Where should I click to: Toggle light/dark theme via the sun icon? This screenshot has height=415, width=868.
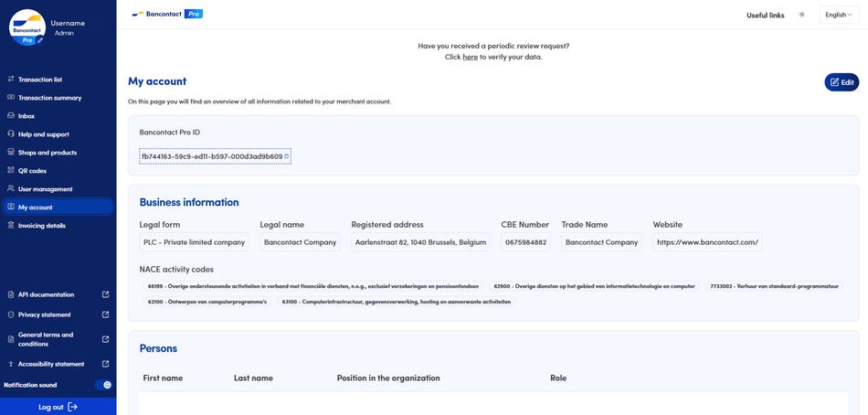pyautogui.click(x=802, y=15)
